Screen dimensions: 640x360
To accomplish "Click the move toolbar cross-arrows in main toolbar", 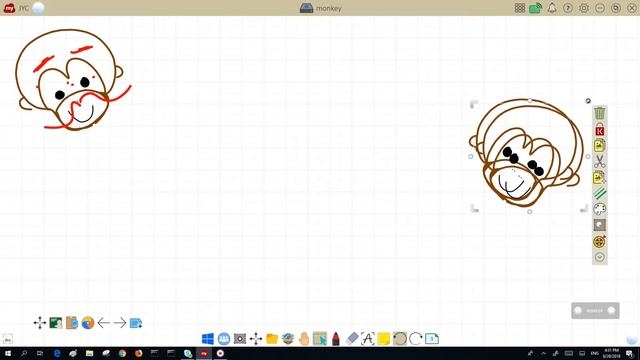I will (x=256, y=339).
